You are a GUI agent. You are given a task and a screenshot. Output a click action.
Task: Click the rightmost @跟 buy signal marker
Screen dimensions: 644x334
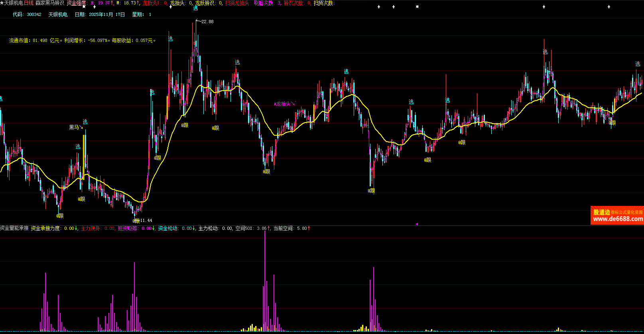[x=612, y=123]
